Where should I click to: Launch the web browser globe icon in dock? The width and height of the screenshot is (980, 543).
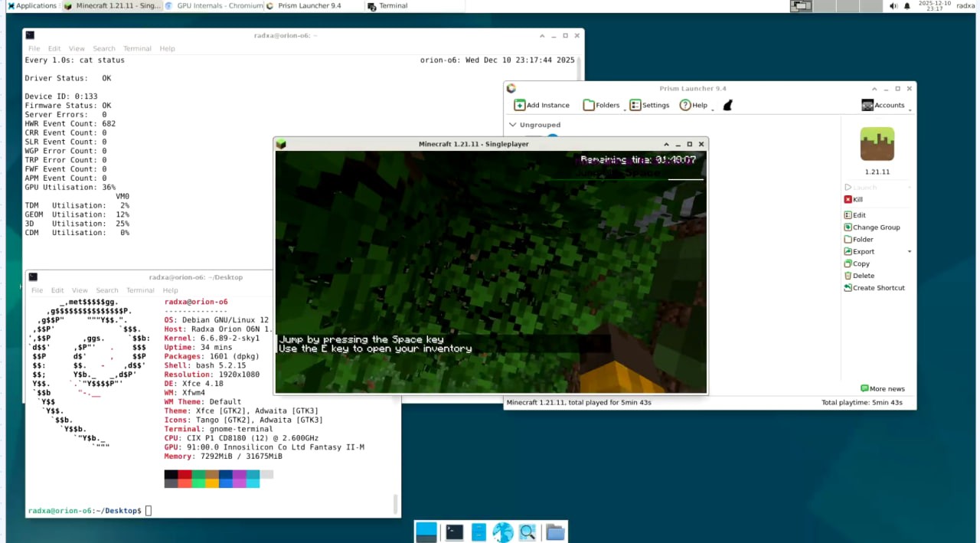(x=502, y=532)
